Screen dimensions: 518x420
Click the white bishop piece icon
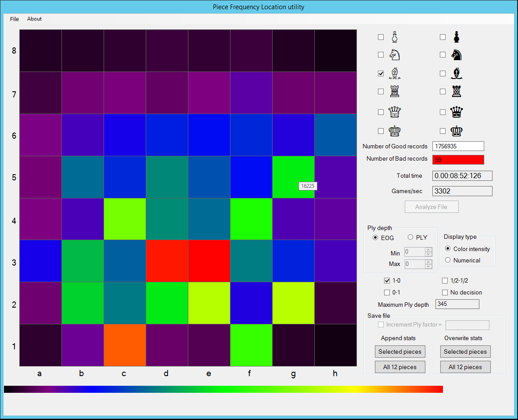[x=395, y=73]
